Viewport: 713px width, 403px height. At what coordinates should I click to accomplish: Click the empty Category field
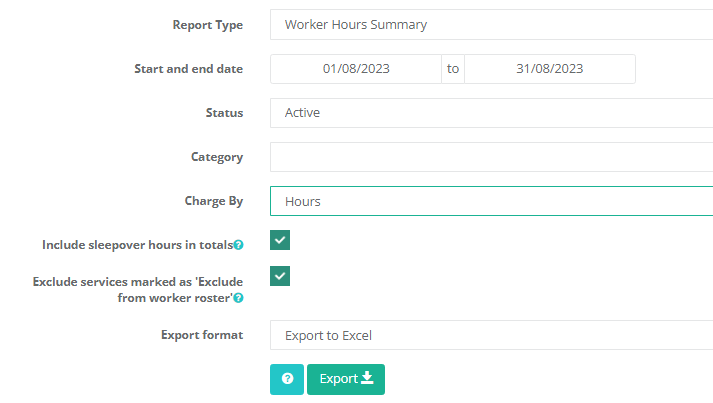(492, 157)
